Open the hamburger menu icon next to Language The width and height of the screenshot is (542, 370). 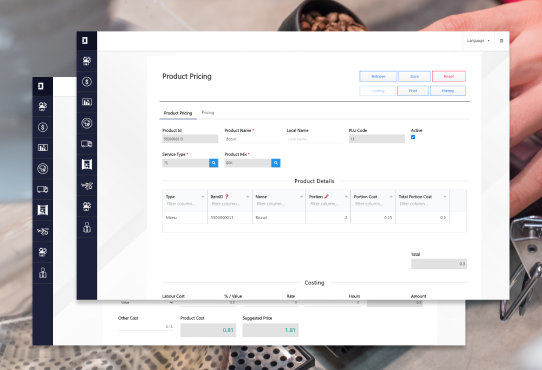point(502,41)
